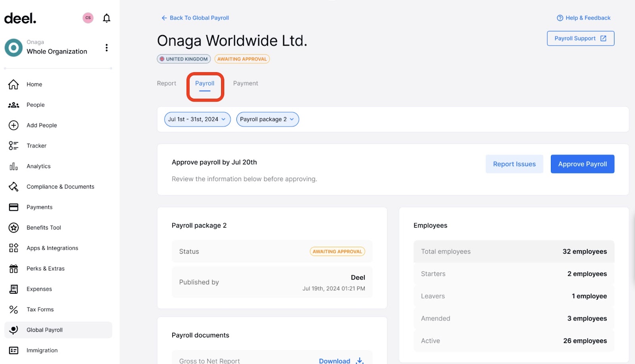Open the organization three-dot menu
635x364 pixels.
pos(106,48)
